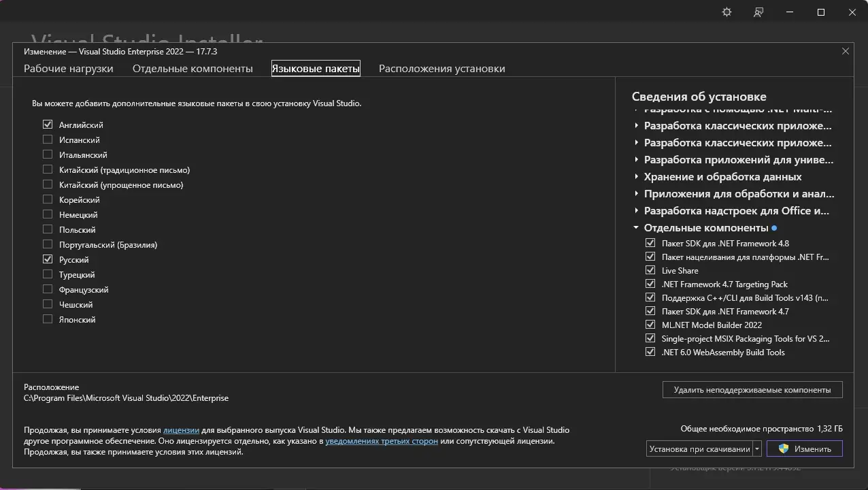The width and height of the screenshot is (868, 490).
Task: Expand Разработка надстроек для Office section
Action: point(636,211)
